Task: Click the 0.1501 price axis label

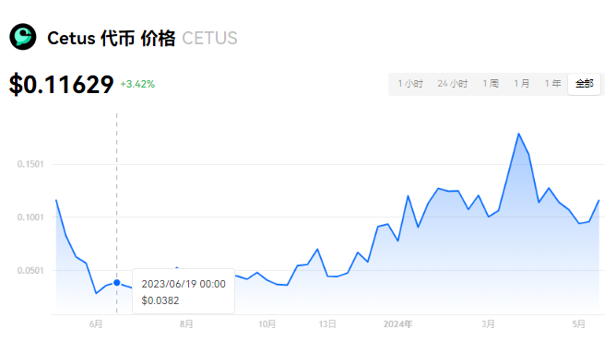Action: tap(30, 164)
